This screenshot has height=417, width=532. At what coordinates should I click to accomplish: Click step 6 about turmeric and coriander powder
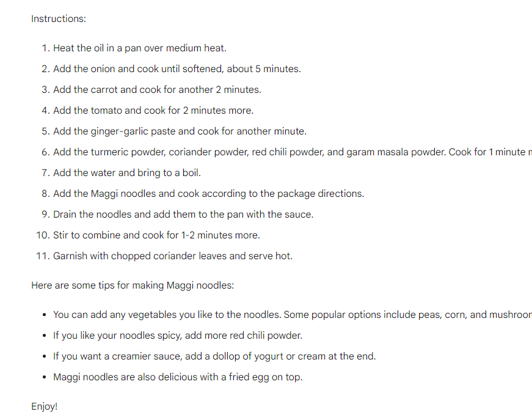pyautogui.click(x=293, y=152)
